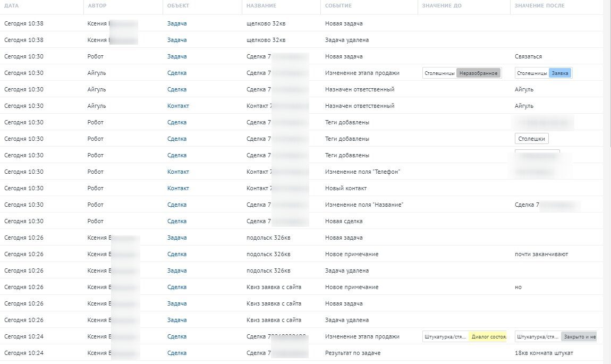Click the Столешки tag
The height and width of the screenshot is (364, 611).
tap(531, 139)
